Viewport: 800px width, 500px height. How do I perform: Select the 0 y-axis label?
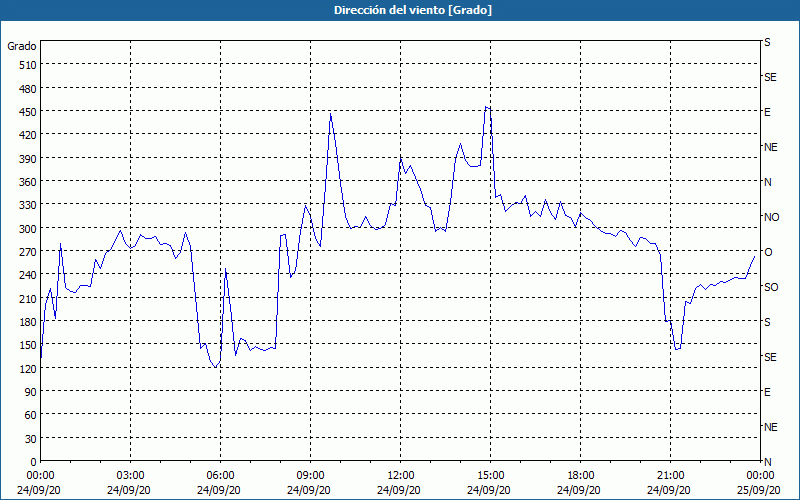tap(34, 462)
